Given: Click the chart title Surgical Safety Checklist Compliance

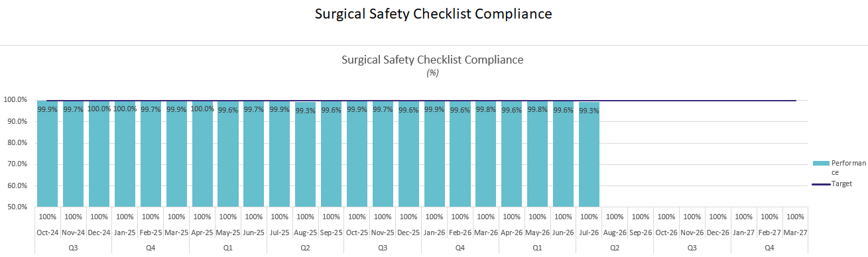Looking at the screenshot, I should point(432,60).
